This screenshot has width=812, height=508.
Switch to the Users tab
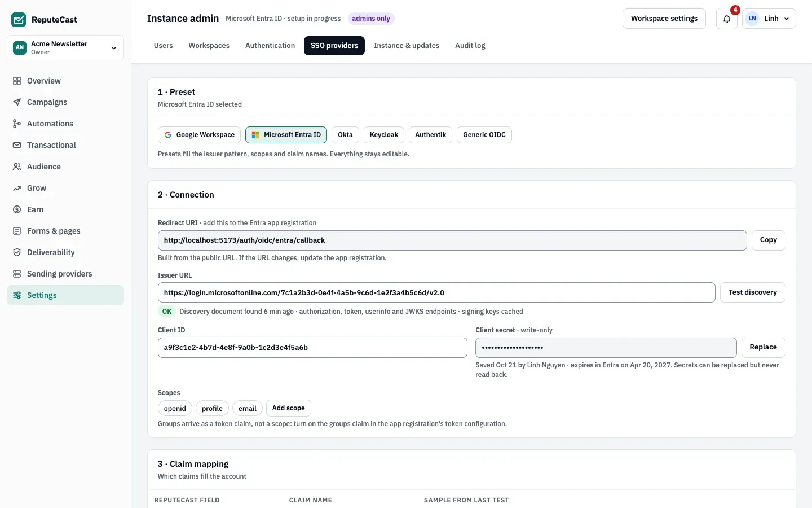coord(164,46)
